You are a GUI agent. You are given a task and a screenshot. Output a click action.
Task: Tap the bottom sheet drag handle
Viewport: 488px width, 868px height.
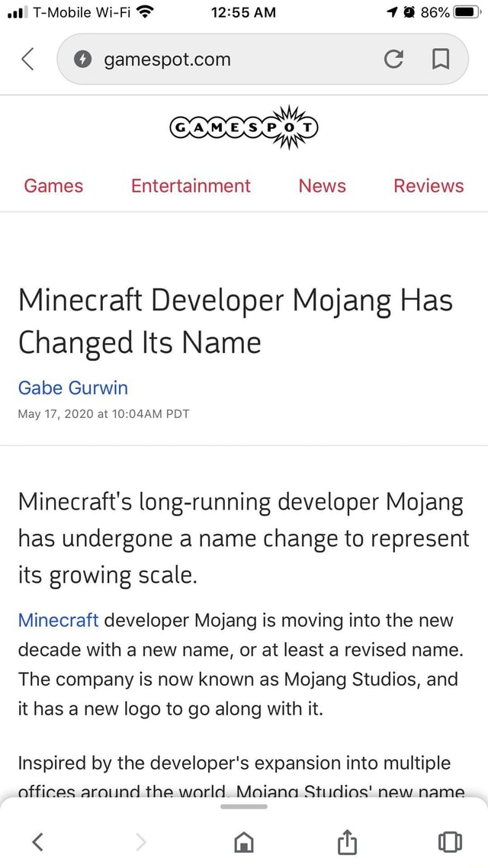(244, 806)
